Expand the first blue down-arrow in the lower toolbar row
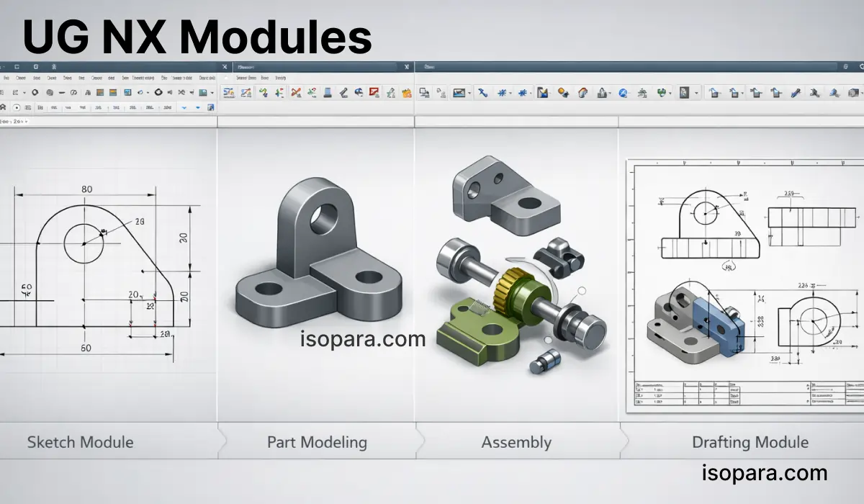This screenshot has height=504, width=864. 184,107
